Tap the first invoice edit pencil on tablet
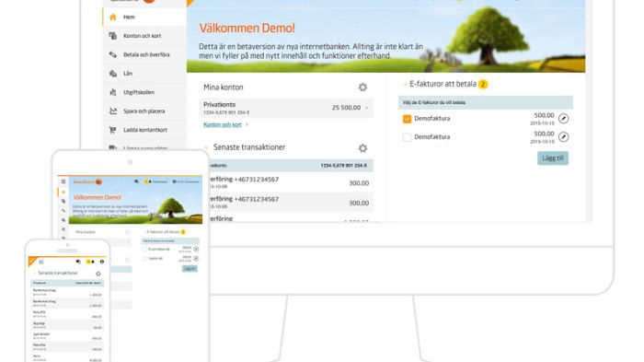The height and width of the screenshot is (362, 644). [196, 249]
